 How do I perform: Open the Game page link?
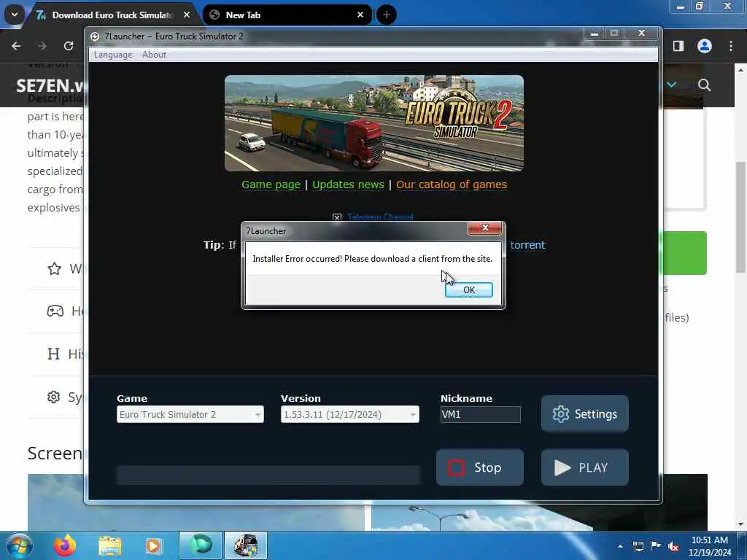tap(271, 184)
